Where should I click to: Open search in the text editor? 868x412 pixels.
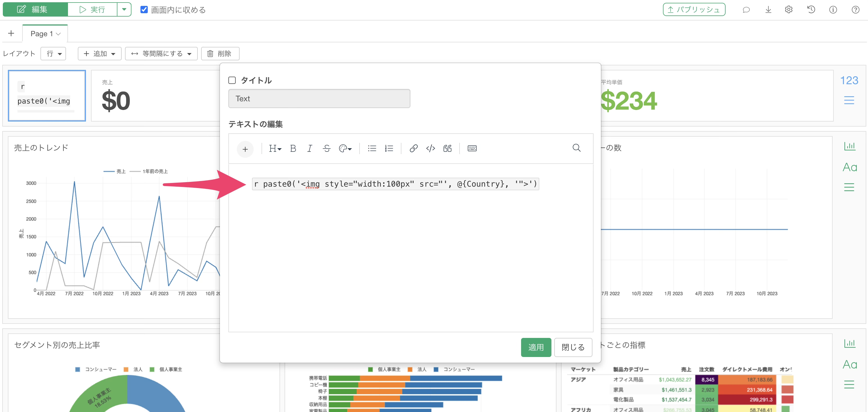pos(576,148)
